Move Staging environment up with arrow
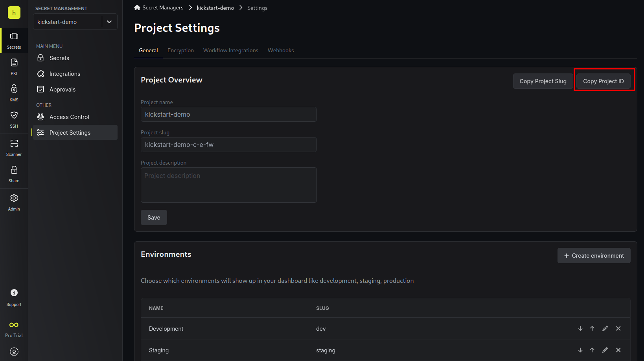Image resolution: width=644 pixels, height=361 pixels. point(592,350)
